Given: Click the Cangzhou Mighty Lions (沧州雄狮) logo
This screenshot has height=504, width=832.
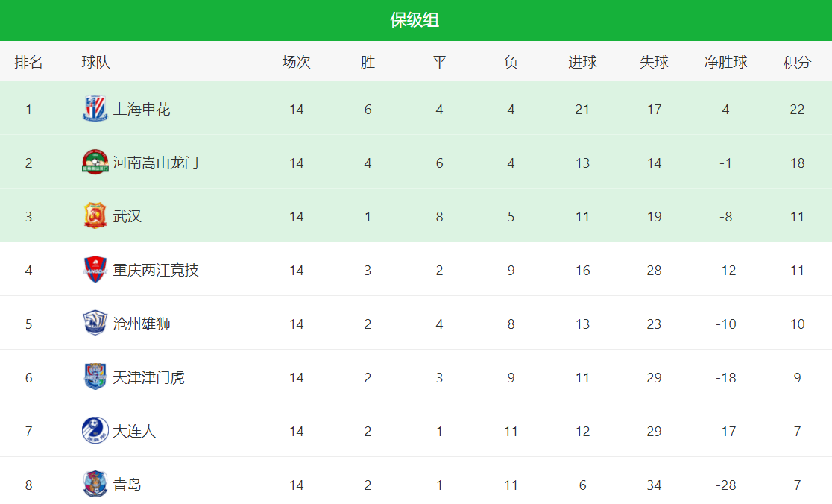Looking at the screenshot, I should click(95, 324).
